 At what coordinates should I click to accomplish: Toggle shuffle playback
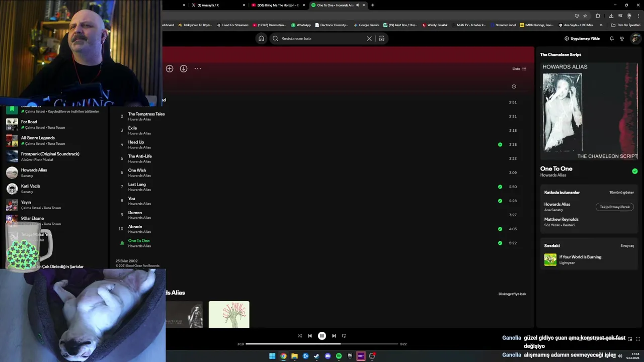coord(300,336)
